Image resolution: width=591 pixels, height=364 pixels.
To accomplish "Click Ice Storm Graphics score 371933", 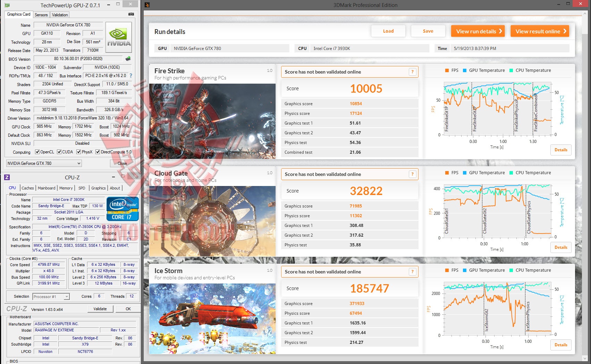I will 357,304.
